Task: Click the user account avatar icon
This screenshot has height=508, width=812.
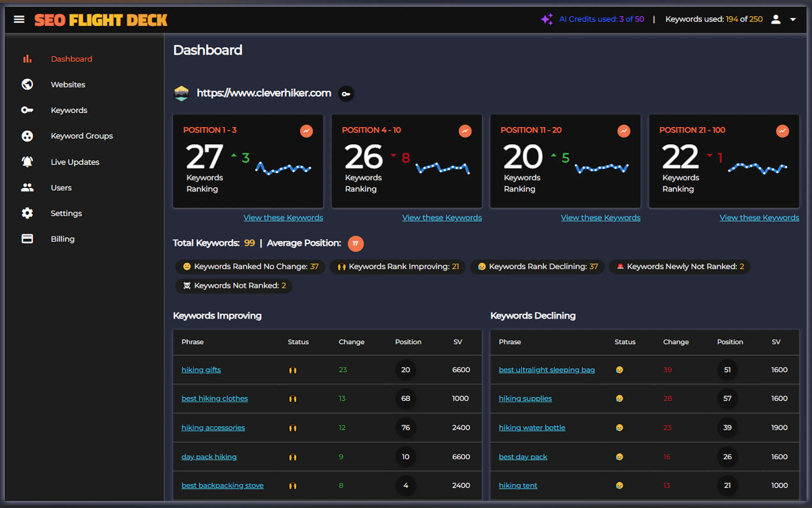Action: pyautogui.click(x=776, y=20)
